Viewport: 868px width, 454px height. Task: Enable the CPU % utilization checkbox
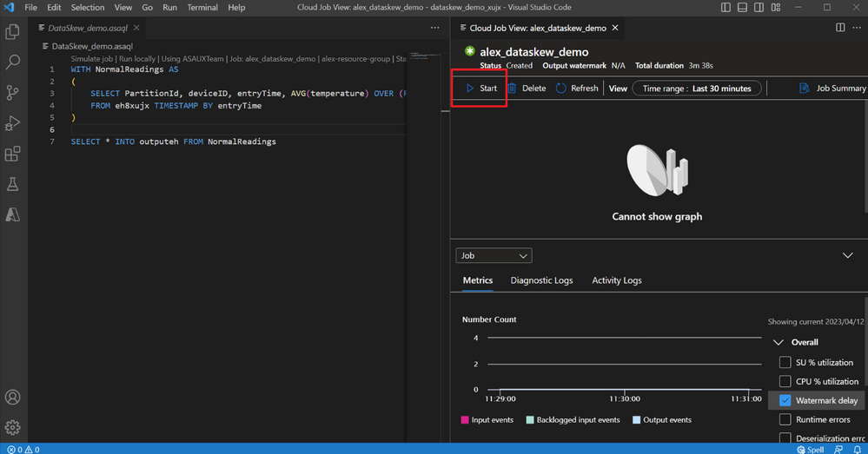[x=785, y=381]
